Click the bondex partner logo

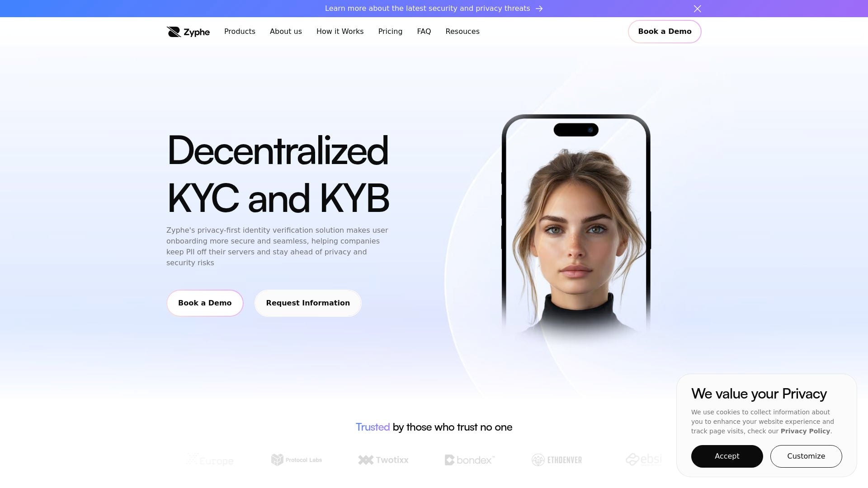pyautogui.click(x=470, y=460)
